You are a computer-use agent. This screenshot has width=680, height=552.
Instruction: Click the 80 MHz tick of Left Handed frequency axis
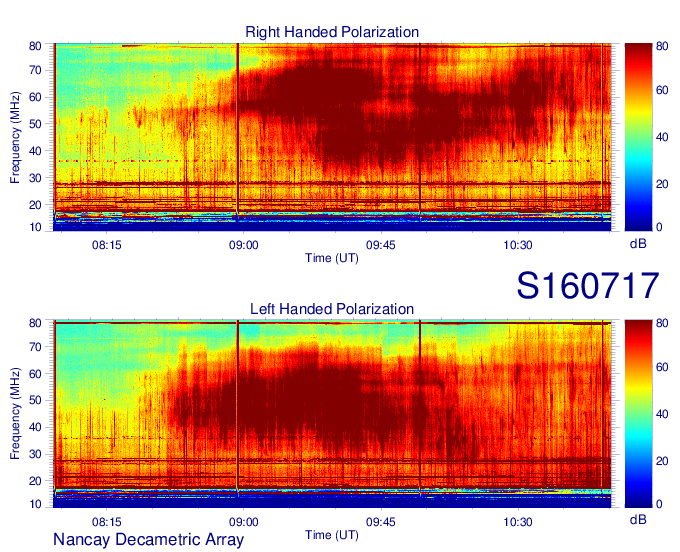click(35, 323)
